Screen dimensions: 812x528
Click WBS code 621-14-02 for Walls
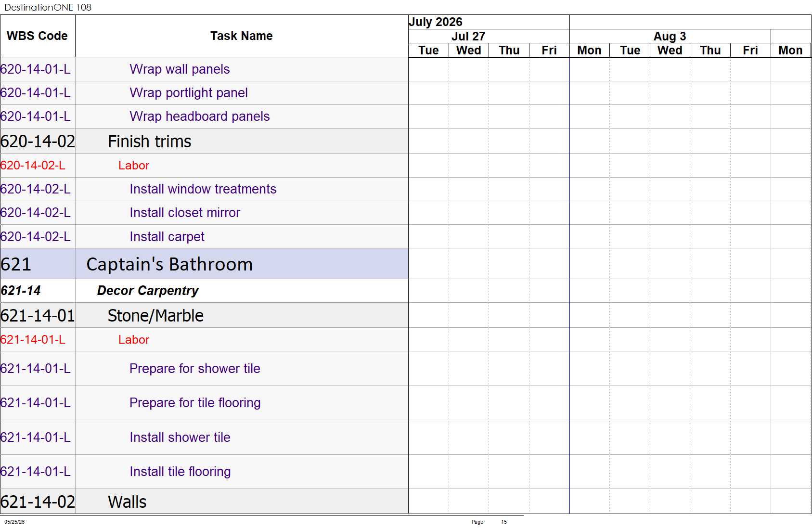38,502
